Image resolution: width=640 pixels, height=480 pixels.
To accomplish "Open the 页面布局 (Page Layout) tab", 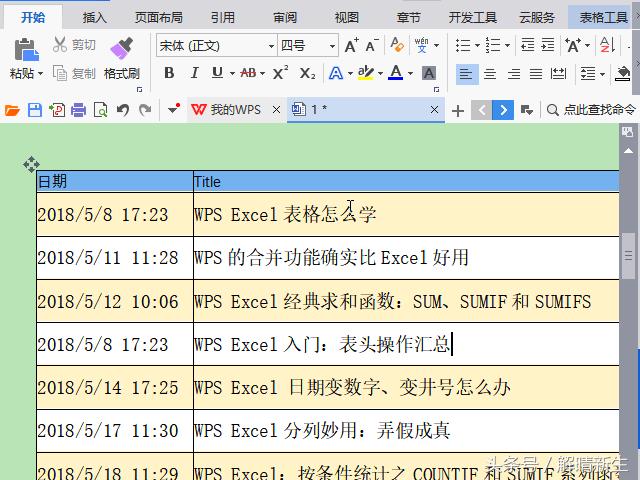I will [x=159, y=18].
